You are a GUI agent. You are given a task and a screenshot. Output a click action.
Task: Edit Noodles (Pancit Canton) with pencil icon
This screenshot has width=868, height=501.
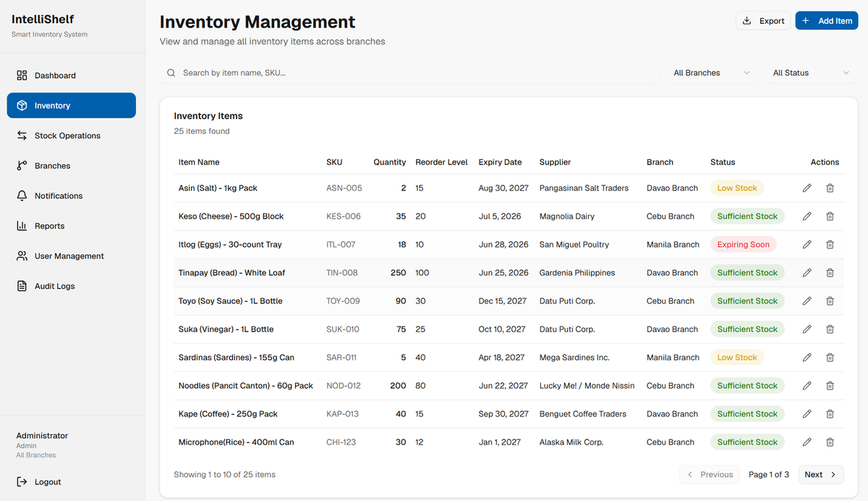tap(807, 386)
